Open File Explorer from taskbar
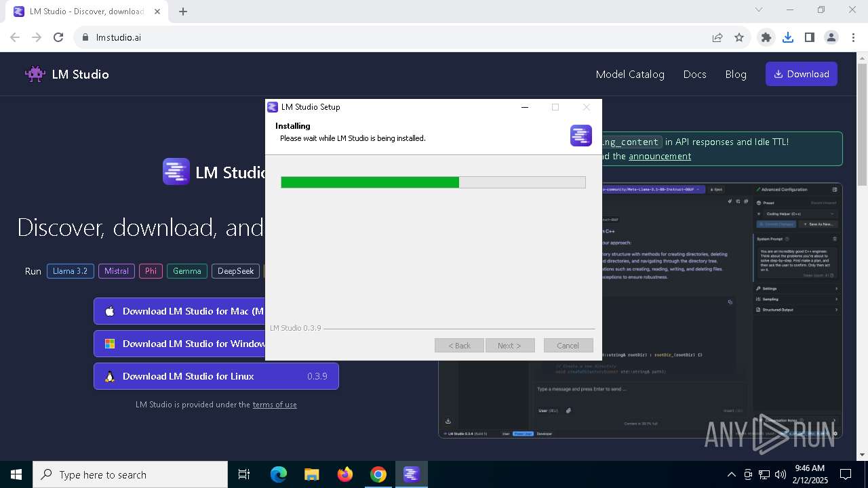 (312, 474)
